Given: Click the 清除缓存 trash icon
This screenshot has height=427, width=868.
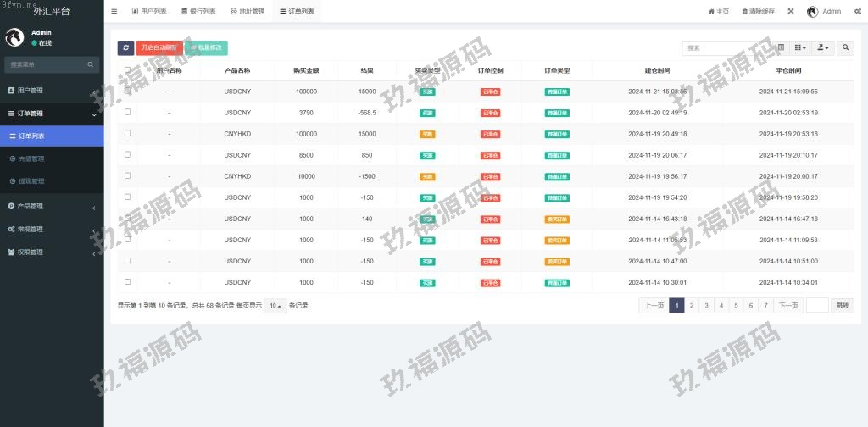Looking at the screenshot, I should click(745, 12).
